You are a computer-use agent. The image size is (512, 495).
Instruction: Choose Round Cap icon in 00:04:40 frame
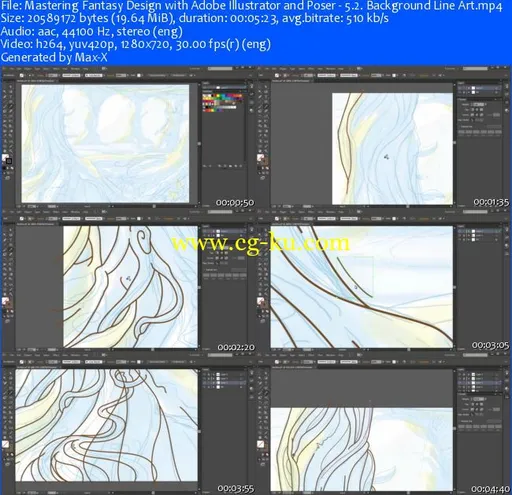476,404
